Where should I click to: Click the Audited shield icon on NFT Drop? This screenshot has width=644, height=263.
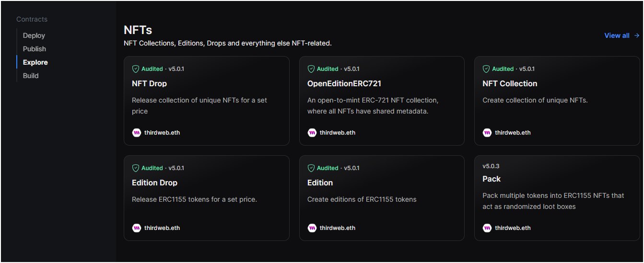[x=136, y=69]
